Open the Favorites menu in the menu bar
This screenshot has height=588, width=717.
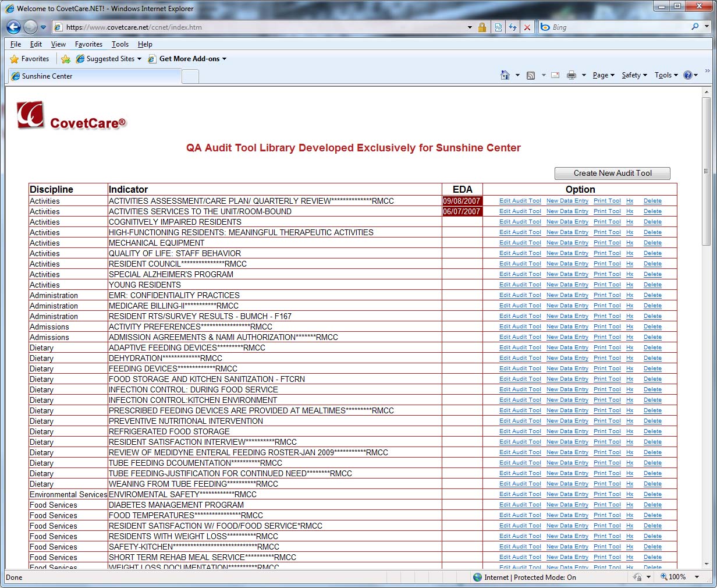pyautogui.click(x=88, y=44)
